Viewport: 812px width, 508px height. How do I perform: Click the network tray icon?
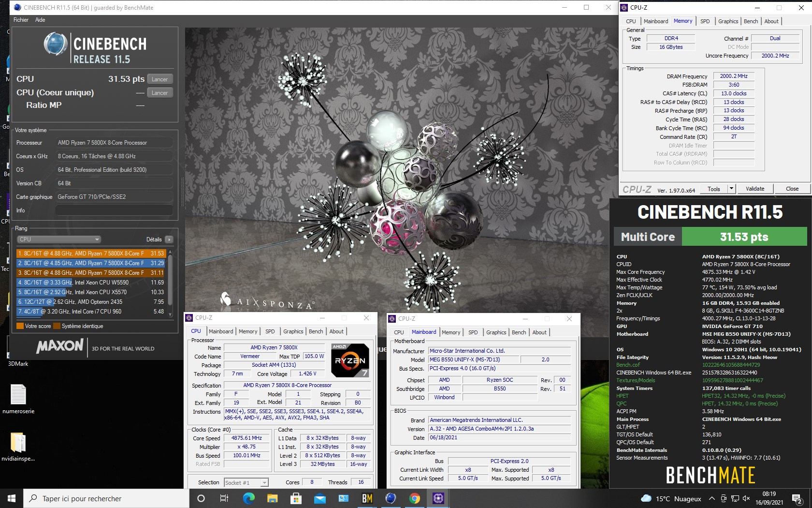pos(735,498)
